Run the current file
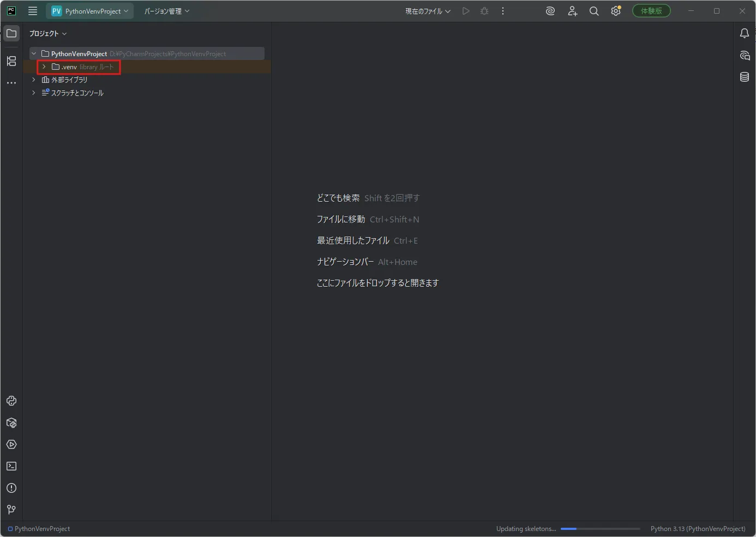The width and height of the screenshot is (756, 537). [466, 11]
